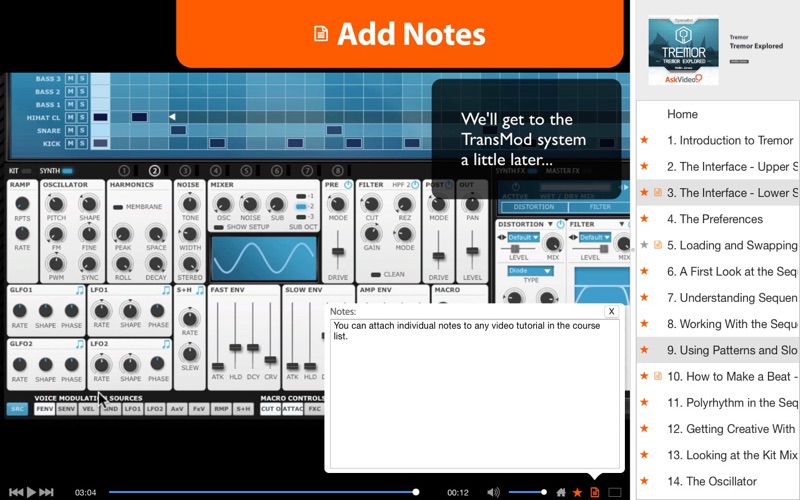Toggle the notes icon in the player bar

(x=594, y=492)
